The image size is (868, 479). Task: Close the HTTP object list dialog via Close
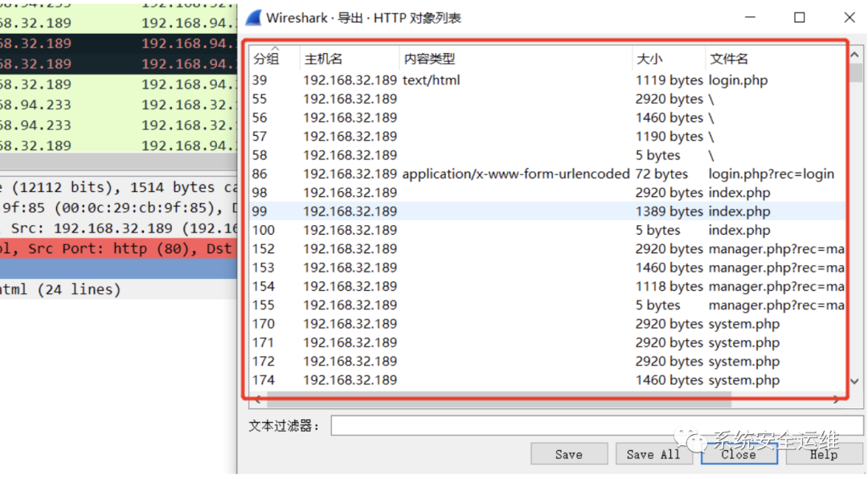click(x=739, y=454)
